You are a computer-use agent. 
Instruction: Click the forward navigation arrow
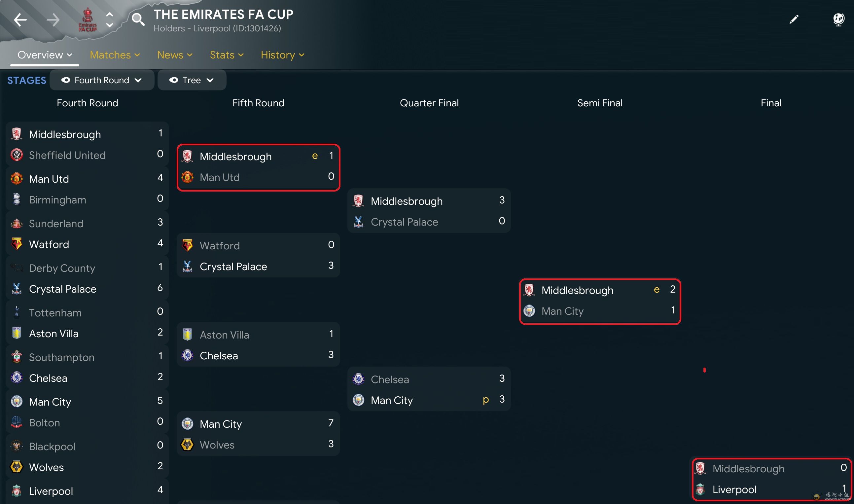click(x=53, y=20)
